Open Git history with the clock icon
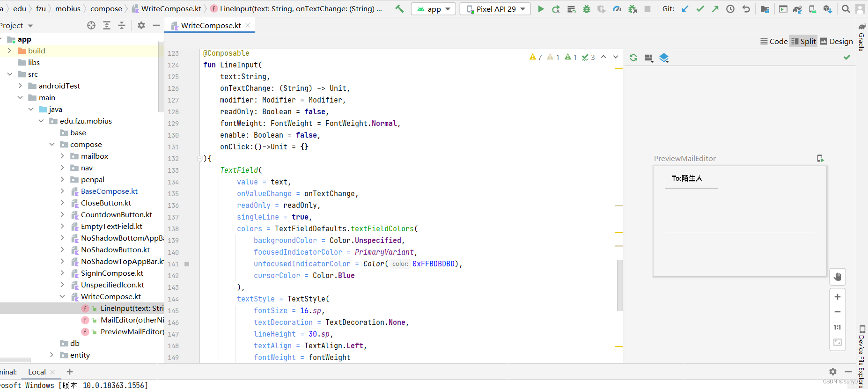Screen dimensions: 868x389 pos(730,9)
